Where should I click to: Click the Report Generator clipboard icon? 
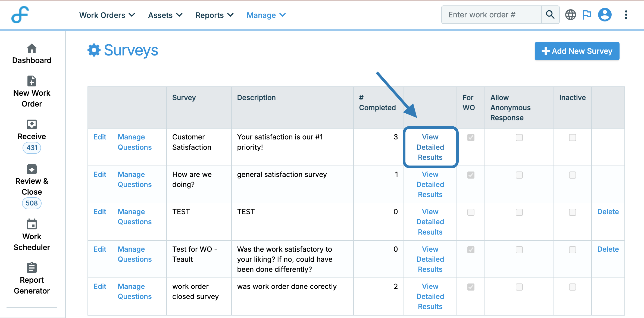tap(32, 268)
